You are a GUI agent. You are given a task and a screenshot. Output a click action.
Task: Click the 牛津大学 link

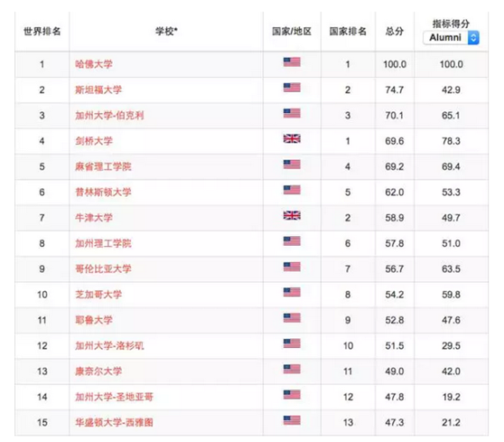coord(94,218)
